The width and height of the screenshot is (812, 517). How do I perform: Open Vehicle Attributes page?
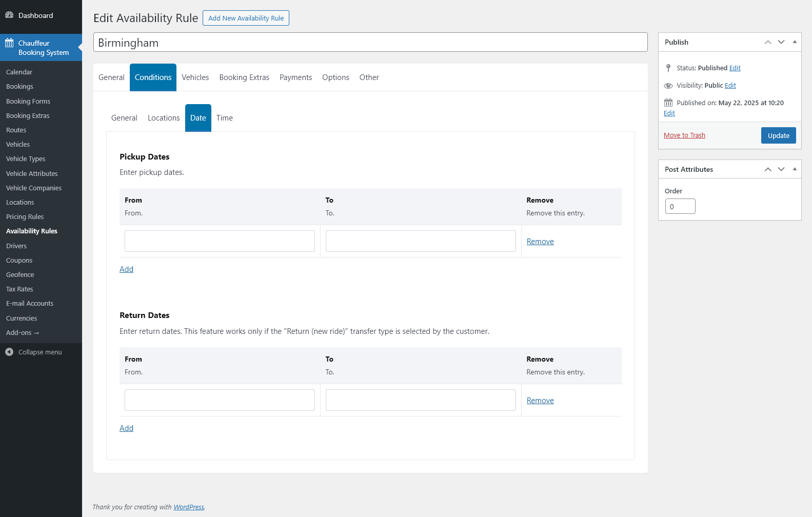[32, 174]
